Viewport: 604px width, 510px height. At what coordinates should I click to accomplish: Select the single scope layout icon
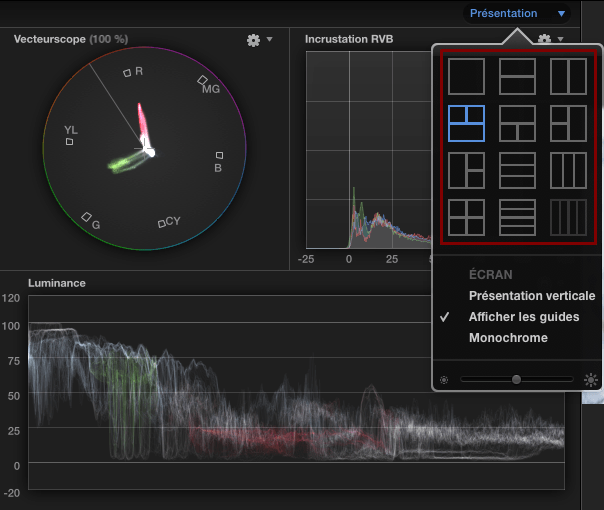[x=466, y=76]
